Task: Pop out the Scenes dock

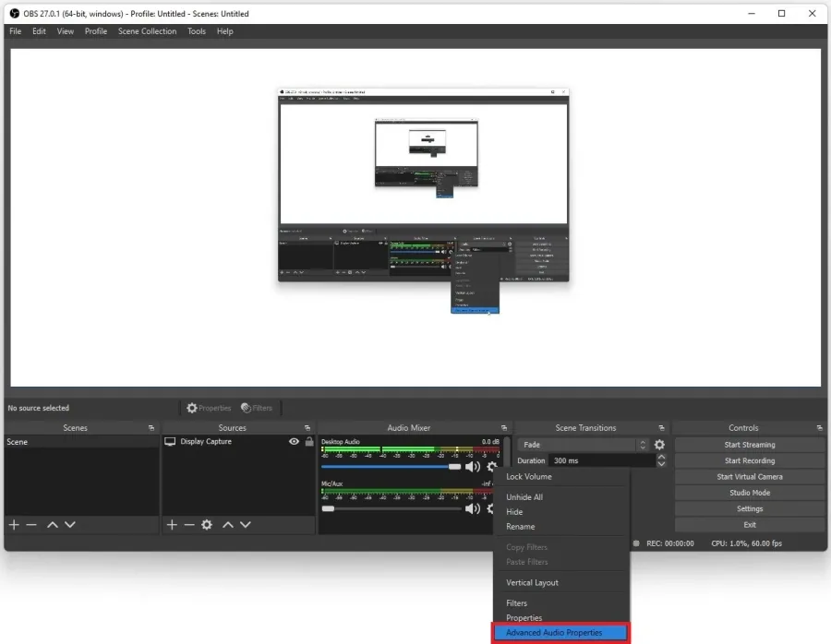Action: pos(151,428)
